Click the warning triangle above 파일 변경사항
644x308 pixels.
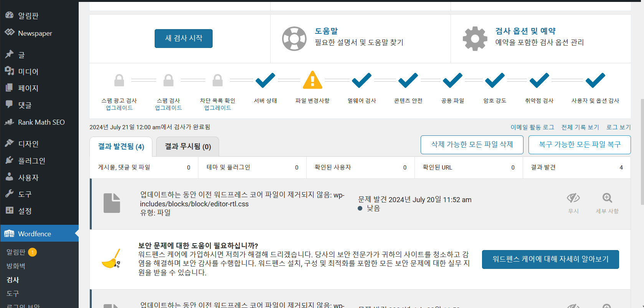coord(312,80)
